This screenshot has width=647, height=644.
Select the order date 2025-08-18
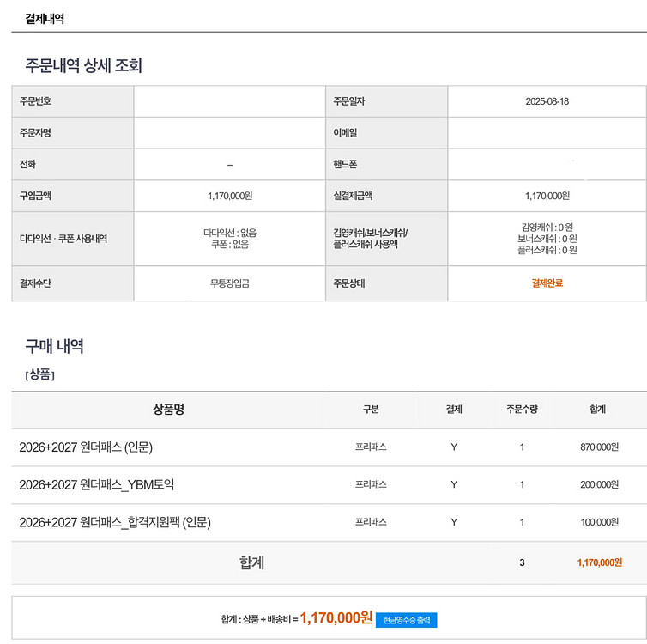pos(547,101)
